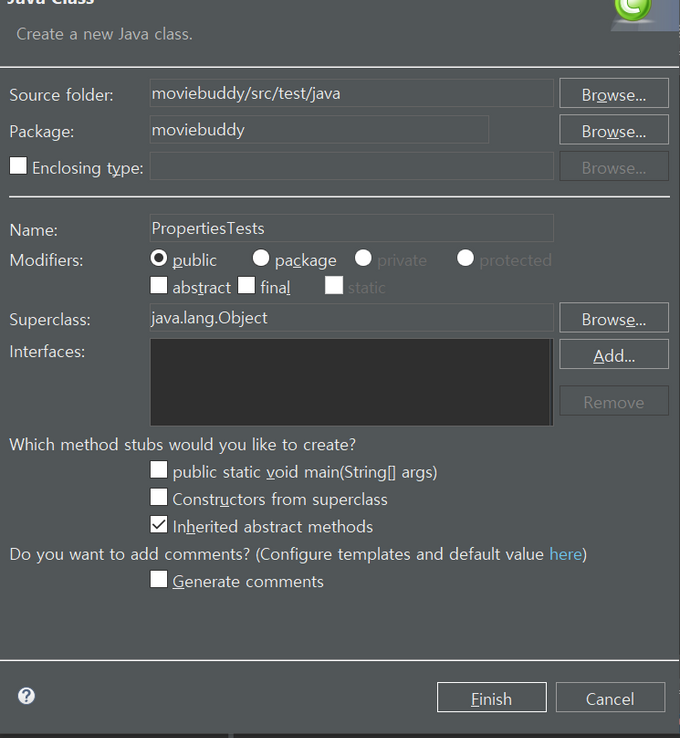680x738 pixels.
Task: Add an interface with Add button
Action: pos(614,354)
